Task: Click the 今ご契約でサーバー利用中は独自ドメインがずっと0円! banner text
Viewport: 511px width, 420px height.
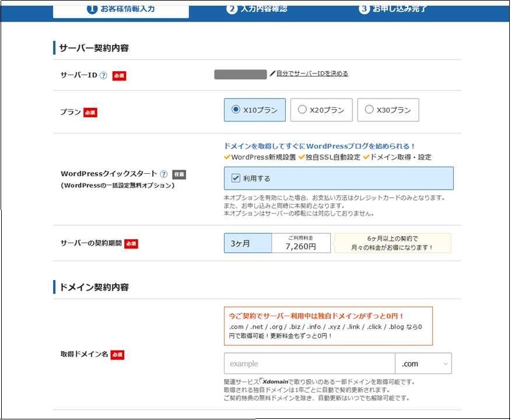Action: pyautogui.click(x=316, y=316)
